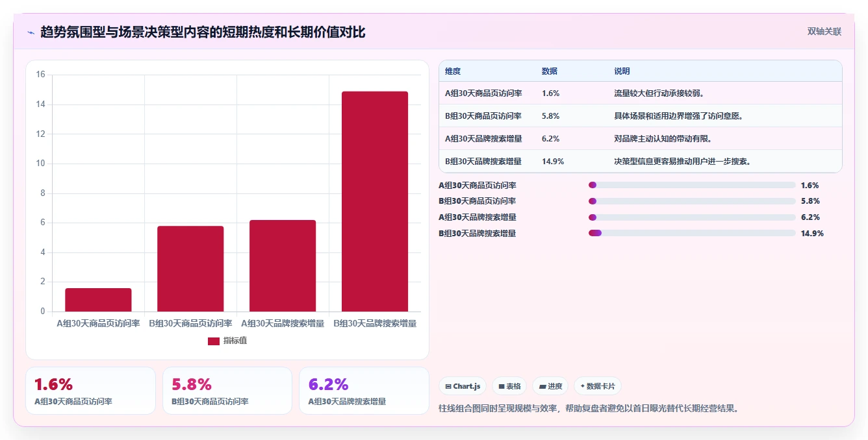Image resolution: width=868 pixels, height=440 pixels.
Task: Click x-axis label A组30天品牌搜索增量
Action: point(283,323)
